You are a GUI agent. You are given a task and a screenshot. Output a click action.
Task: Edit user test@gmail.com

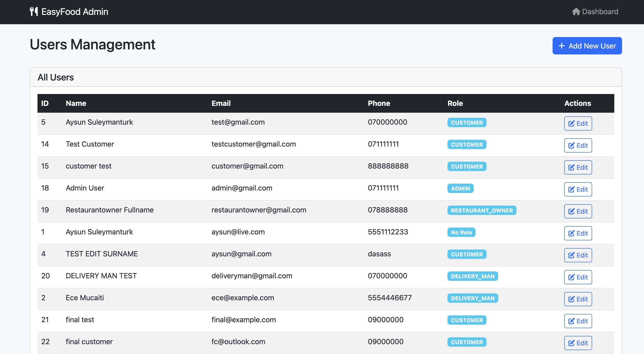pyautogui.click(x=578, y=123)
